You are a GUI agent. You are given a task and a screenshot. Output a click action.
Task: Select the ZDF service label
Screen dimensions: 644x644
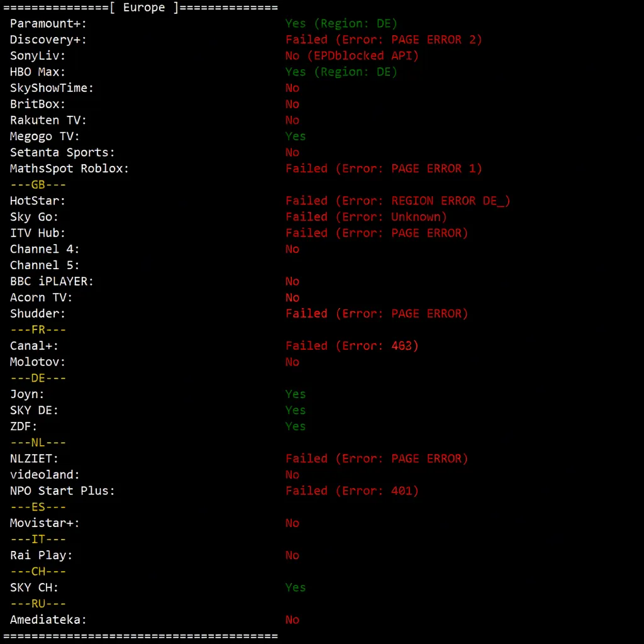click(x=24, y=426)
